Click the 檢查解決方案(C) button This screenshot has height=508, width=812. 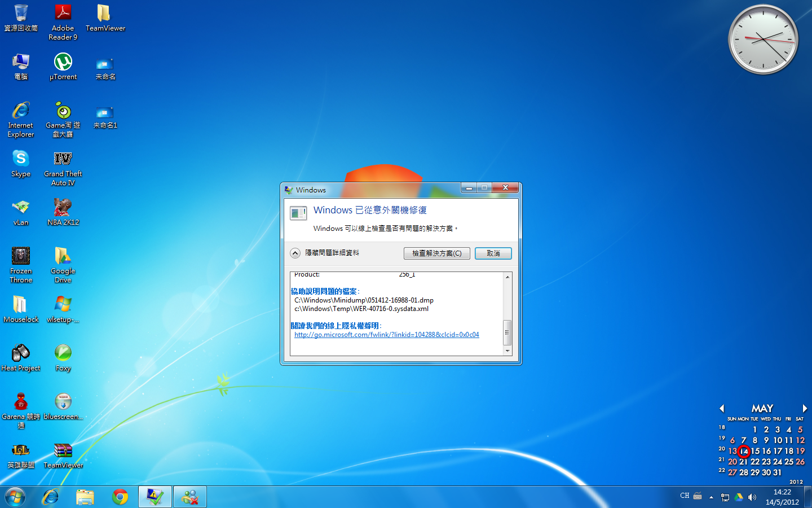pos(436,253)
